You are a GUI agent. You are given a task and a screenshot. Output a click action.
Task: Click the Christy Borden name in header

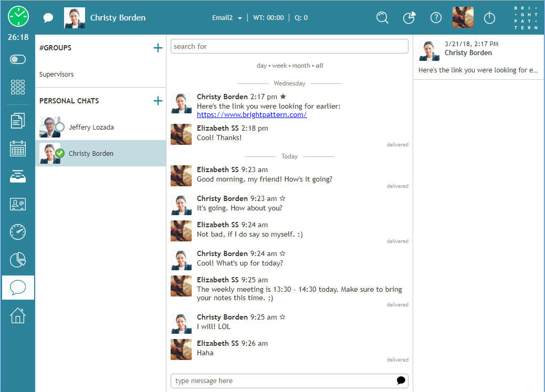point(118,18)
